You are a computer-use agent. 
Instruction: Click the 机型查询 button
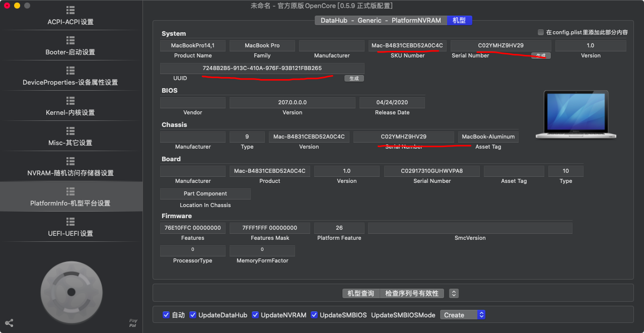[x=361, y=293]
